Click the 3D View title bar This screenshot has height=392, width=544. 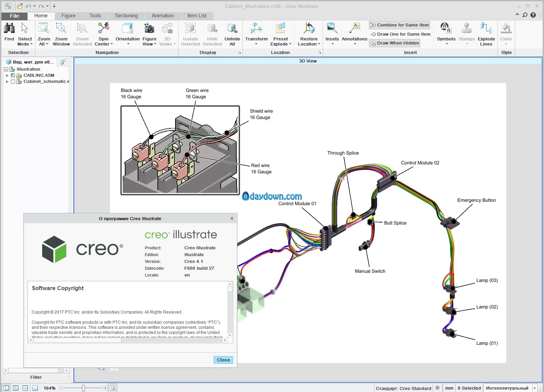click(308, 61)
